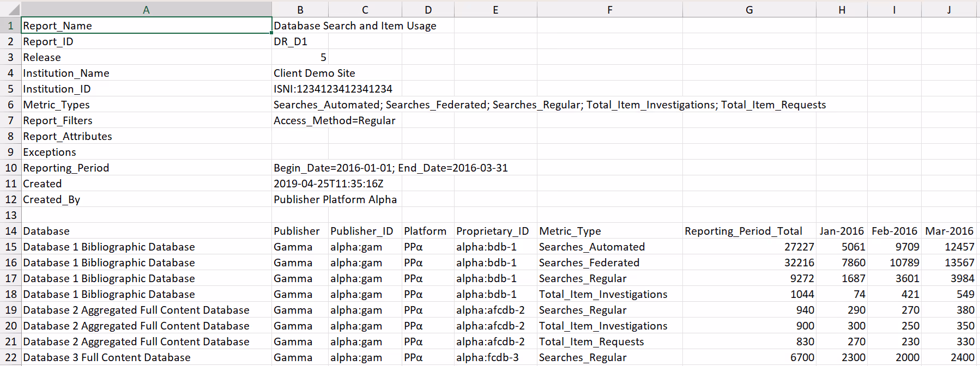Select column B header
This screenshot has height=366, width=980.
click(300, 9)
